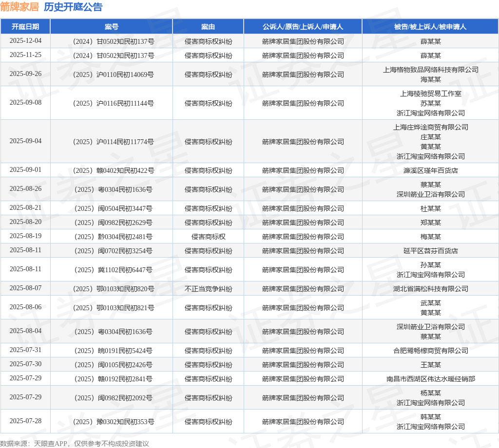Click defendant 杜某某

click(x=431, y=208)
